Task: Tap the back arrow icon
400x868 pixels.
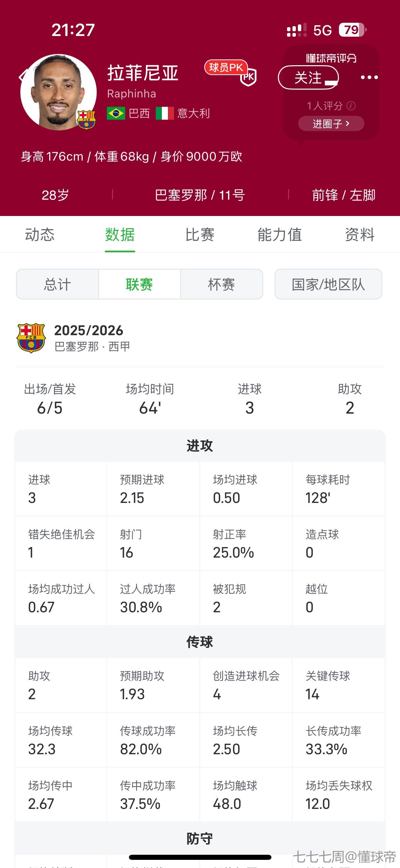Action: click(x=22, y=76)
